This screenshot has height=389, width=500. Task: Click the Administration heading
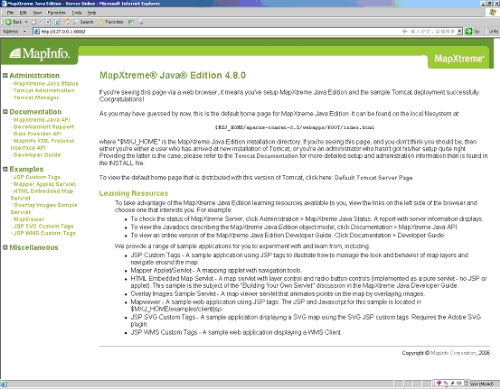click(x=34, y=76)
